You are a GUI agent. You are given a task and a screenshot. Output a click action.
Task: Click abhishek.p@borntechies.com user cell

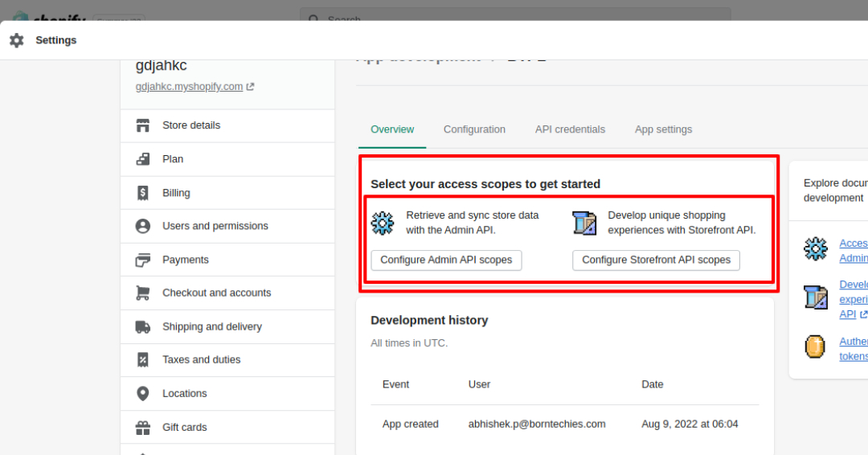(x=537, y=424)
